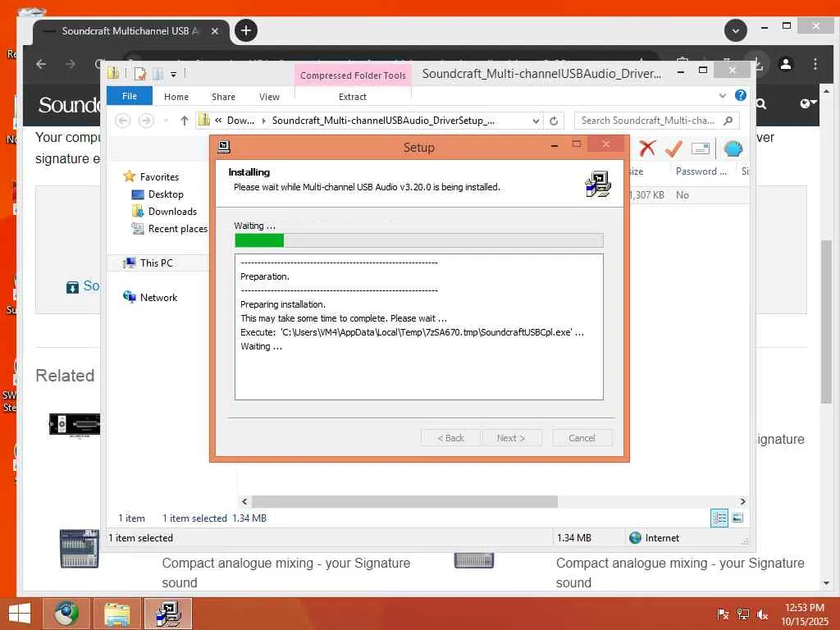Switch to details view in Explorer
Image resolution: width=840 pixels, height=630 pixels.
click(719, 518)
